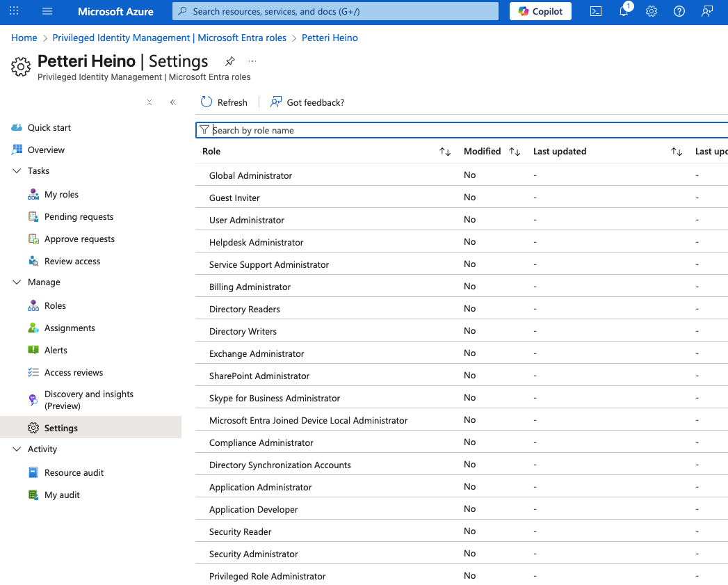Open Cloud Shell from the top bar
The width and height of the screenshot is (728, 585).
[x=596, y=11]
